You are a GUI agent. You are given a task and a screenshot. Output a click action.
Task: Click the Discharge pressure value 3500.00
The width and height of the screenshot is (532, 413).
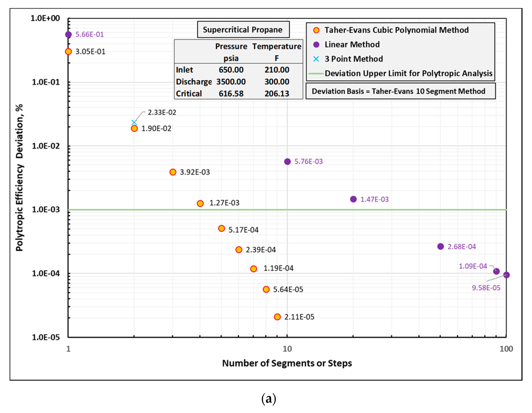231,82
